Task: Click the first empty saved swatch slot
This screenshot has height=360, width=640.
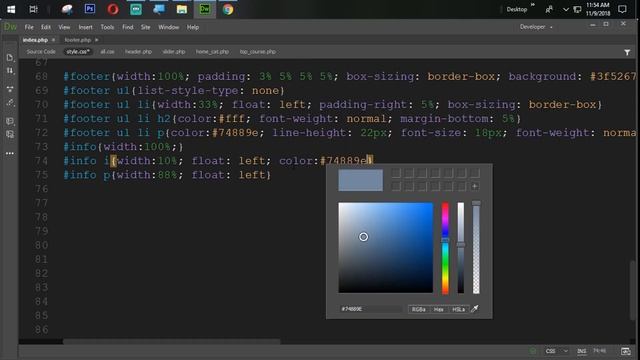Action: 396,173
